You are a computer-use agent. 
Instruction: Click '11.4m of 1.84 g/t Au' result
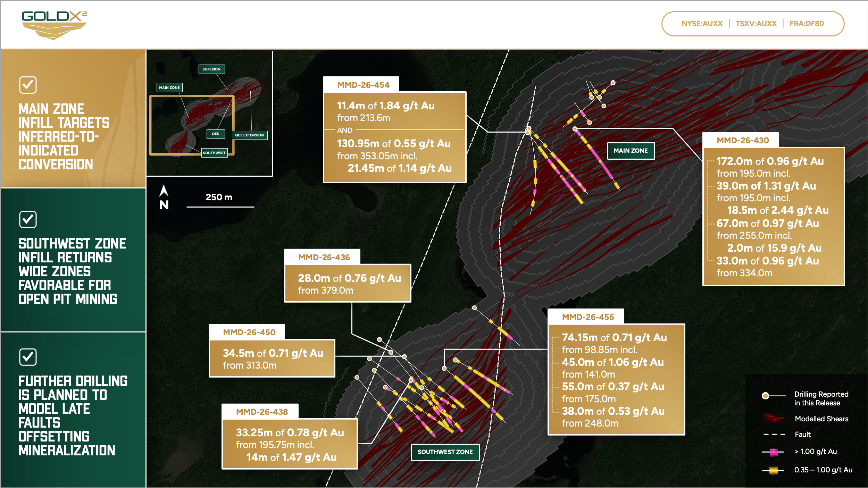tap(386, 106)
